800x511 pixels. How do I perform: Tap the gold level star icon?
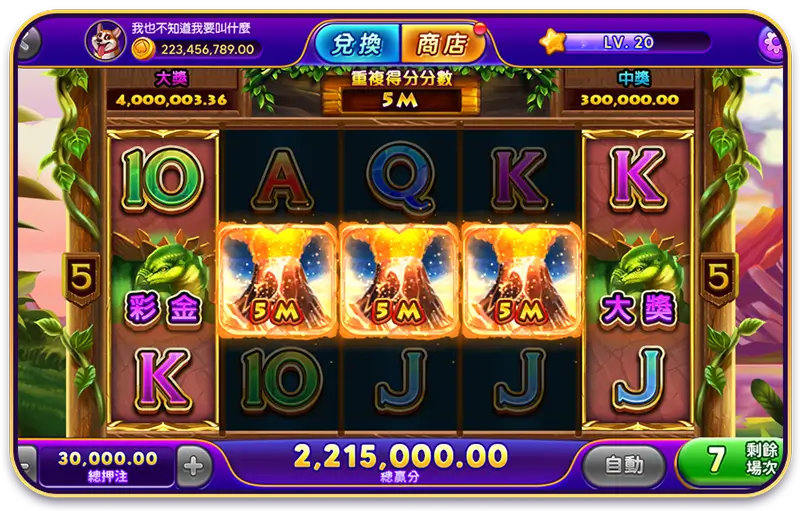pyautogui.click(x=553, y=41)
